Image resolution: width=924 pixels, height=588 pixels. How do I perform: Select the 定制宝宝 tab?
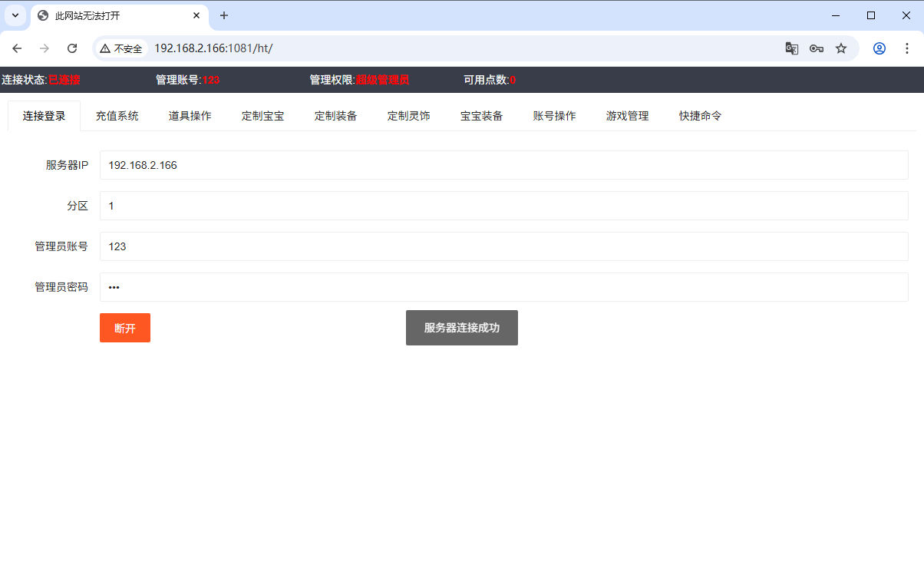click(x=262, y=116)
